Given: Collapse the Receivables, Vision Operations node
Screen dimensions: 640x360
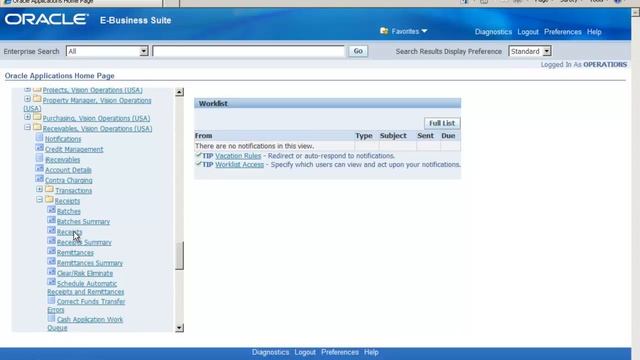Looking at the screenshot, I should pyautogui.click(x=27, y=127).
